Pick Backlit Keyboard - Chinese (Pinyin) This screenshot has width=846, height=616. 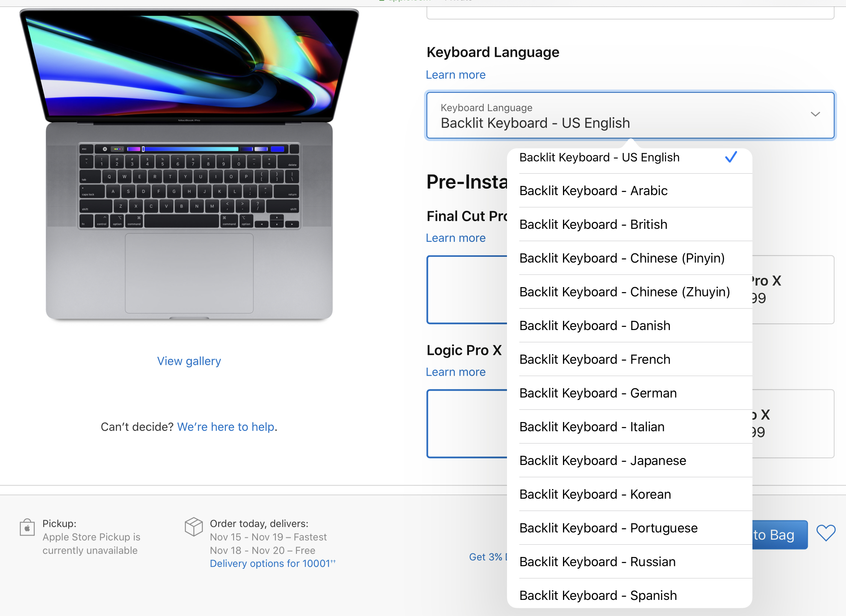(629, 258)
